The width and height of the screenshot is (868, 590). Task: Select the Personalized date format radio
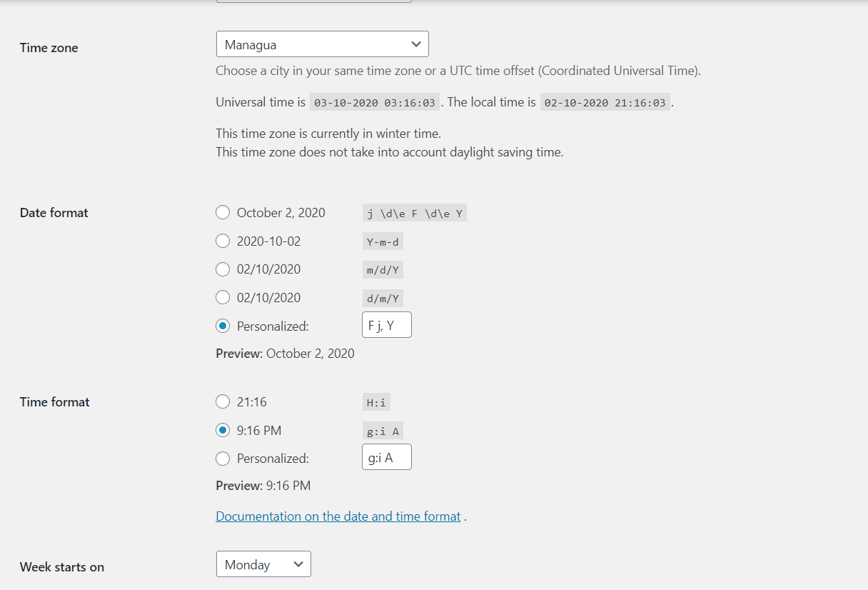[x=223, y=326]
